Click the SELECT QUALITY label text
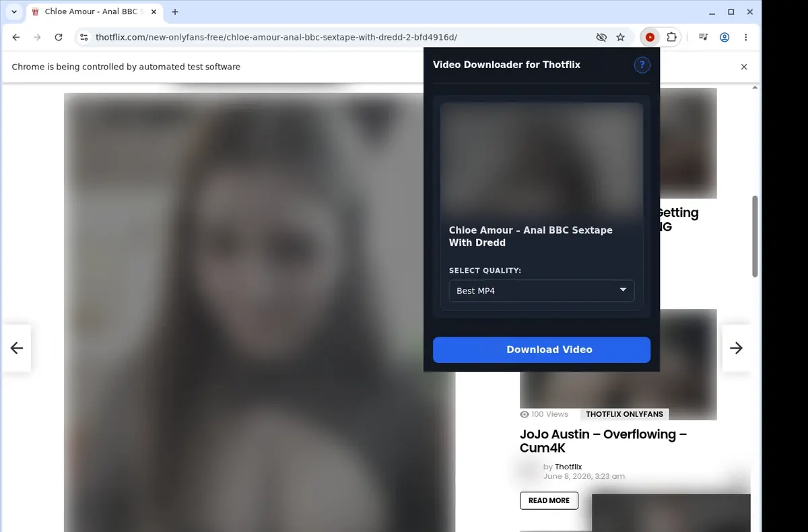The height and width of the screenshot is (532, 808). pyautogui.click(x=485, y=271)
